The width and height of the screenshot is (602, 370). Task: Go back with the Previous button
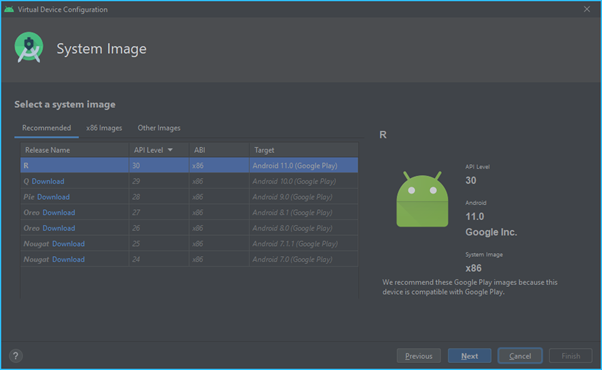pos(419,356)
